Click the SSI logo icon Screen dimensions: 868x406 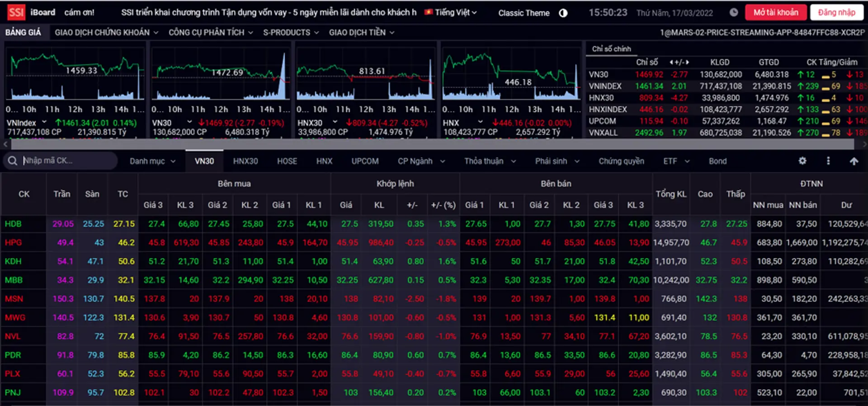16,12
